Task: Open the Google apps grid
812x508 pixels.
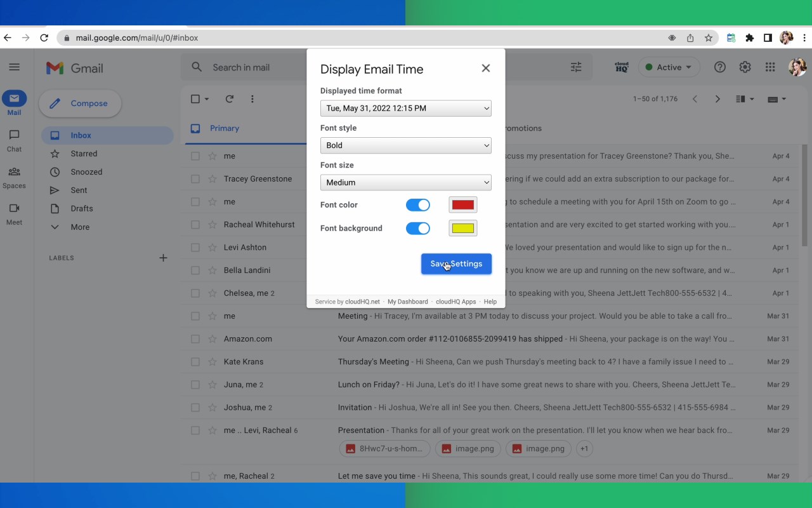Action: coord(770,67)
